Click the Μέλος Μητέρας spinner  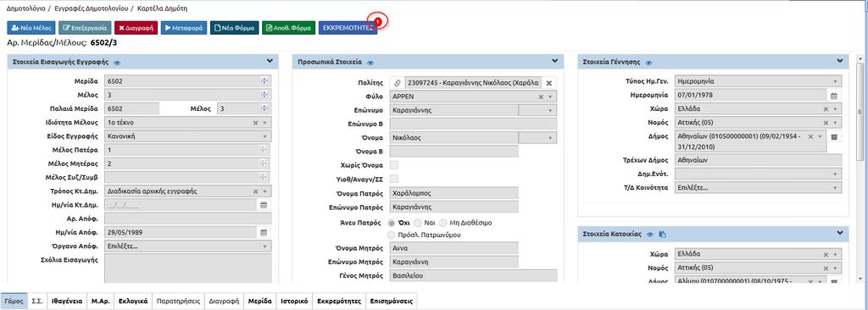point(264,163)
